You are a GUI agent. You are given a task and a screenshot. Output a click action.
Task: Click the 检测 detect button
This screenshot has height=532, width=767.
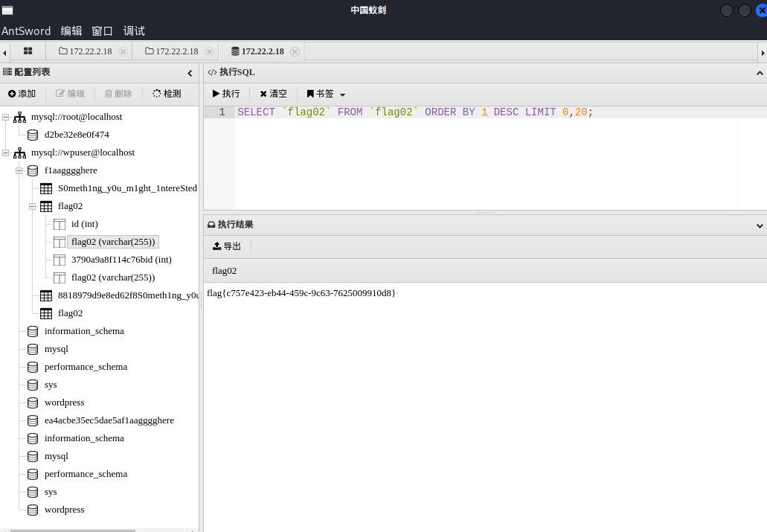[x=167, y=94]
